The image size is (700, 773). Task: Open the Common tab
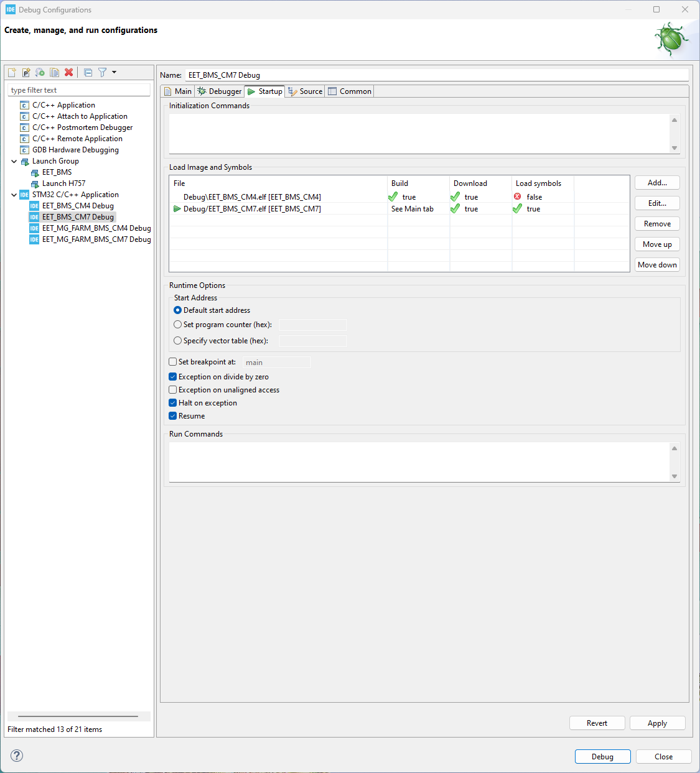350,91
